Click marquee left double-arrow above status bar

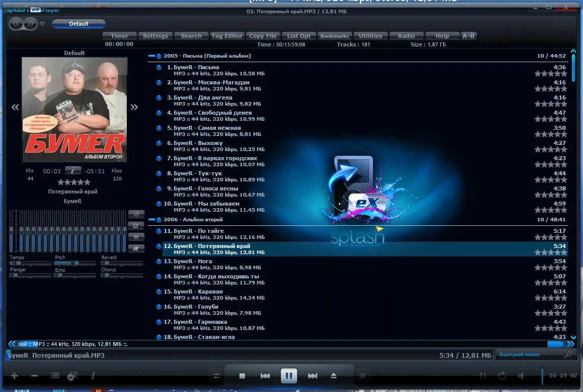(x=12, y=344)
